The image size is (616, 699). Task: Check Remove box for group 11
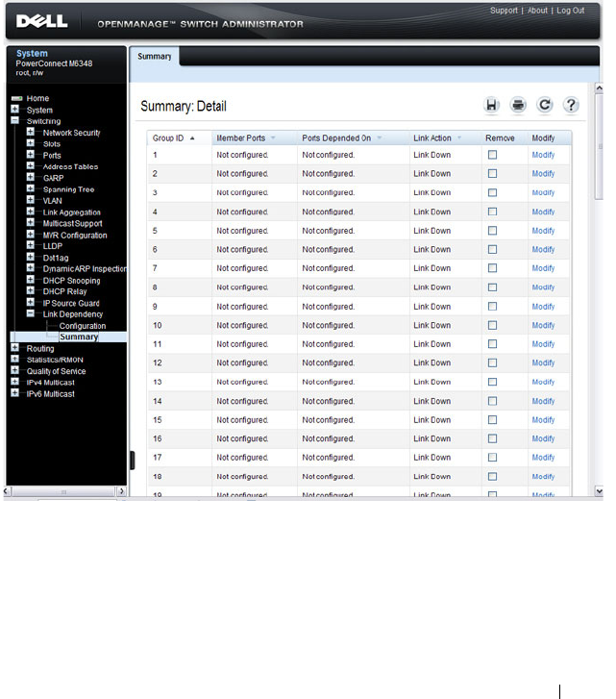[x=492, y=343]
